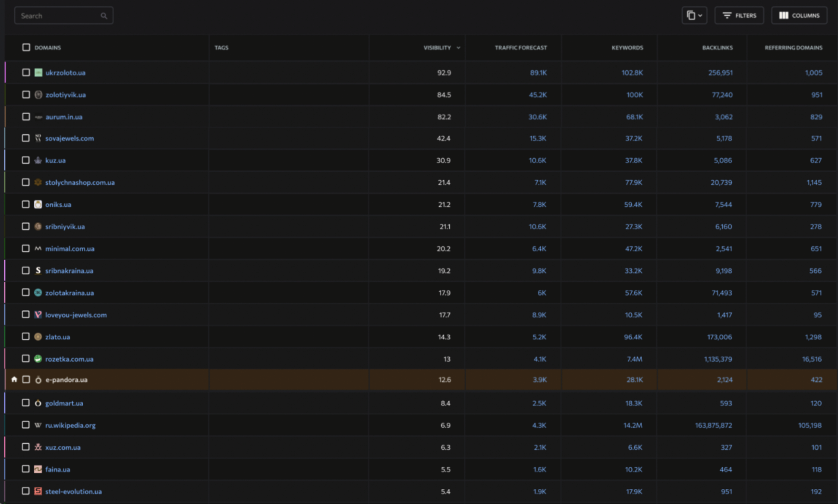Viewport: 838px width, 504px height.
Task: Open the ukrzoloto.ua domain link
Action: tap(66, 73)
